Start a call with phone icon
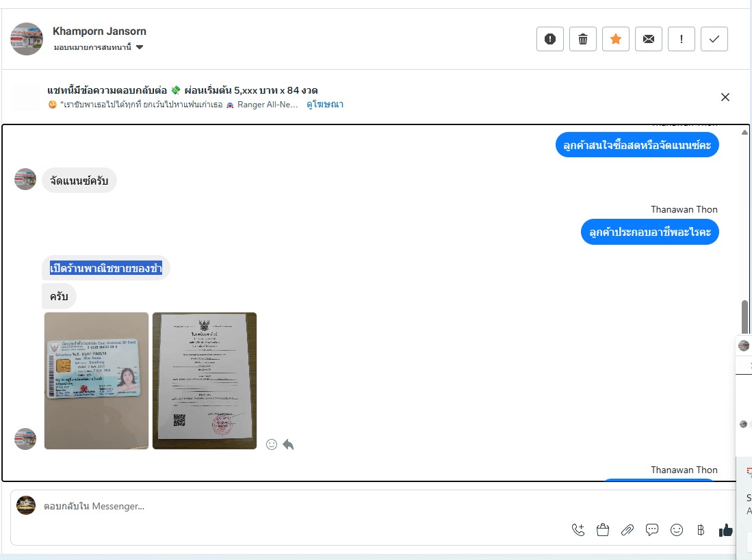The width and height of the screenshot is (752, 560). (x=578, y=530)
